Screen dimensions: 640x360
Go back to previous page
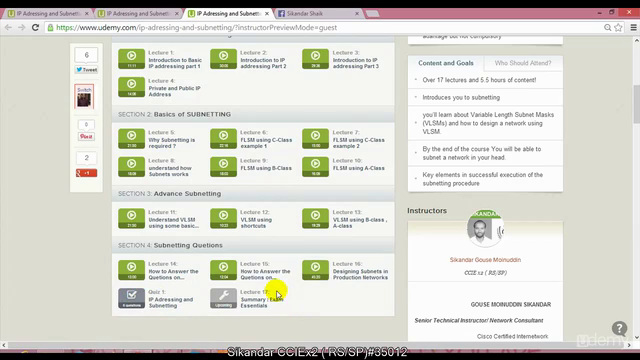coord(8,27)
